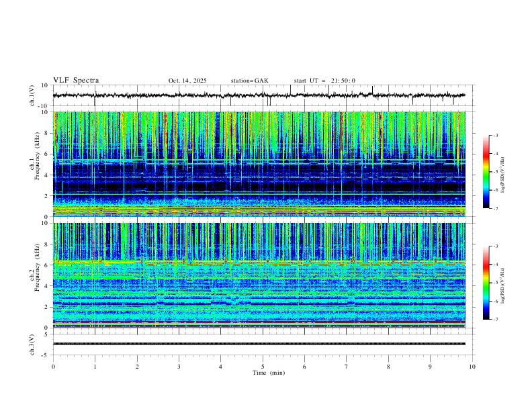
Task: Click the ch.1 spectrogram panel
Action: (259, 164)
